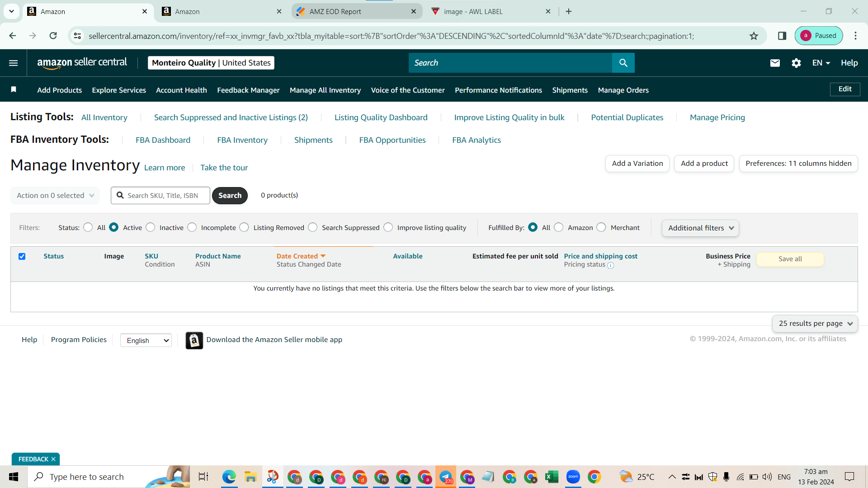
Task: Open the Take the tour link
Action: 224,168
